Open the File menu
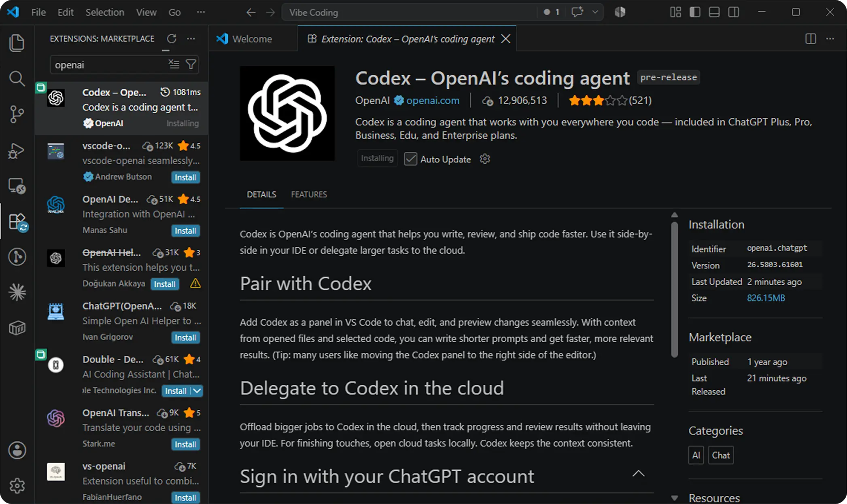This screenshot has height=504, width=847. [x=38, y=13]
